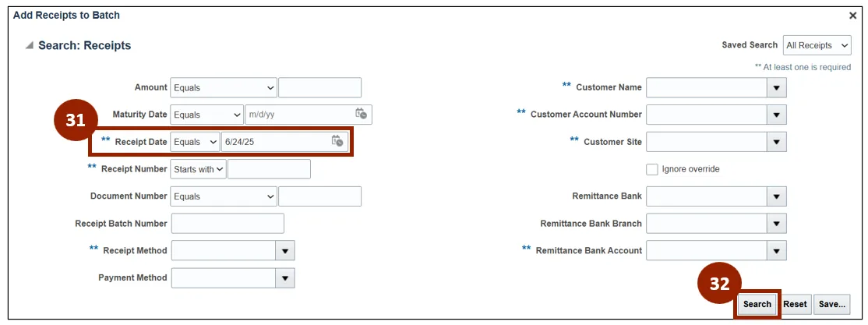Click the Save... button
This screenshot has height=325, width=868.
[832, 305]
